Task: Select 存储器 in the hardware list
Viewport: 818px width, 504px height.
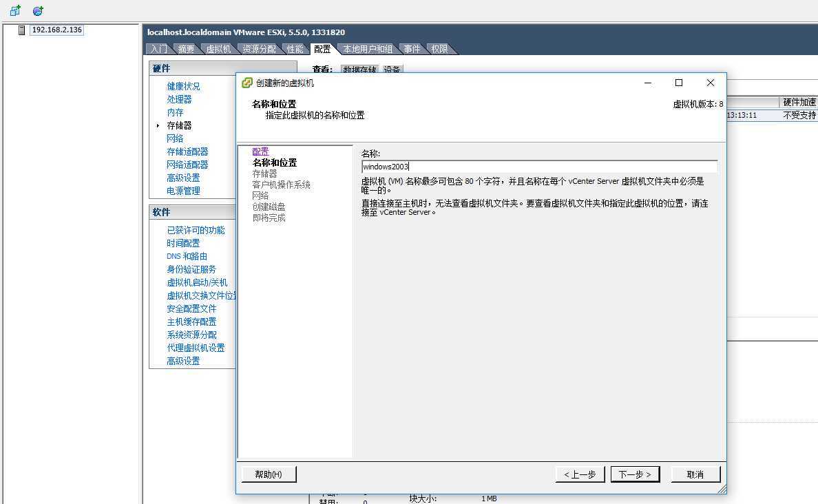Action: coord(179,125)
